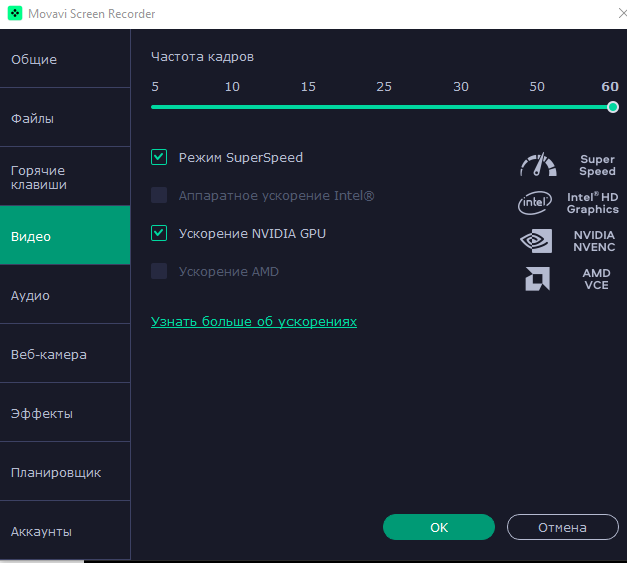Click the NVIDIA eye logo icon
Screen dimensions: 627x563
pyautogui.click(x=536, y=241)
